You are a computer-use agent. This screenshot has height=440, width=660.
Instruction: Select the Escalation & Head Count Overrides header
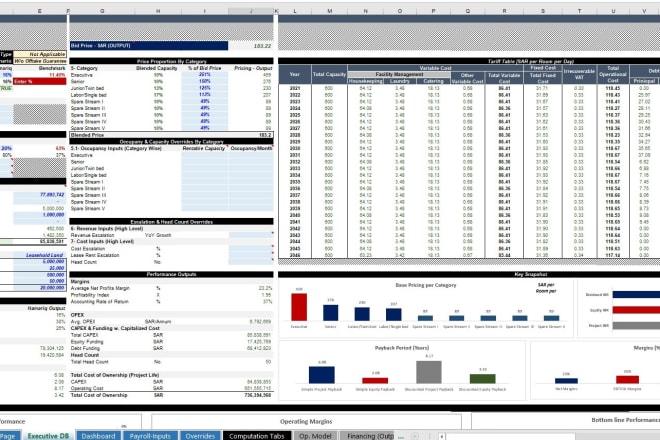click(171, 221)
